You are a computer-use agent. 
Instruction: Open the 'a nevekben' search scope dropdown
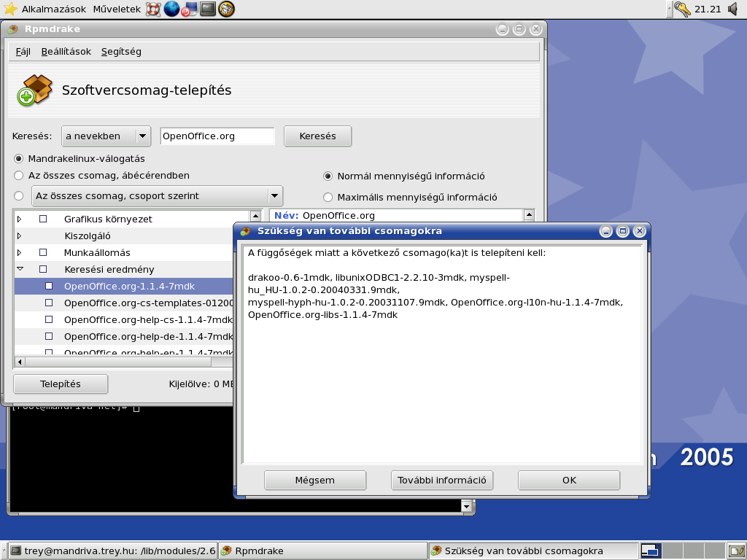107,136
